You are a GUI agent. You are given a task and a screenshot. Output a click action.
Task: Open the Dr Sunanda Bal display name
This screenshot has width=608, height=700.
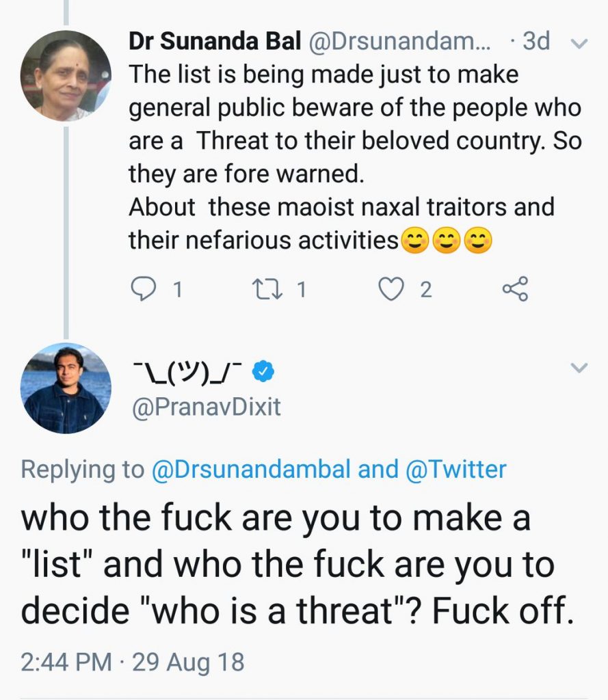pyautogui.click(x=215, y=42)
